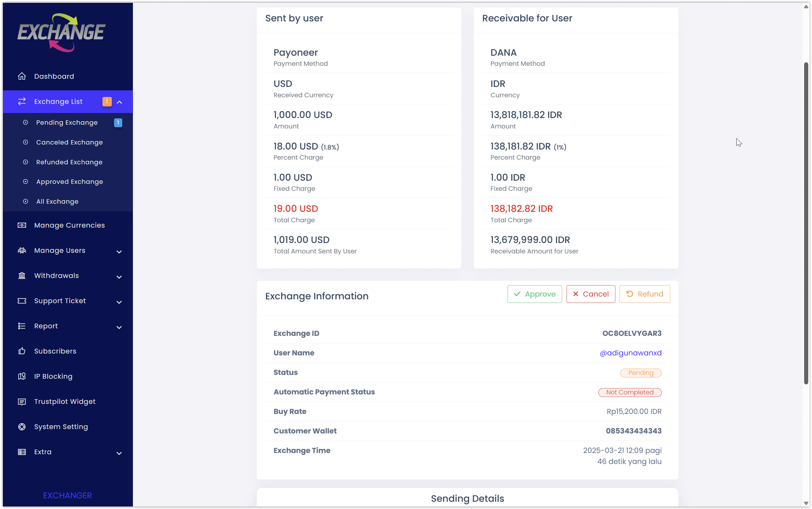Expand the Support Ticket dropdown
812x509 pixels.
[x=119, y=302]
